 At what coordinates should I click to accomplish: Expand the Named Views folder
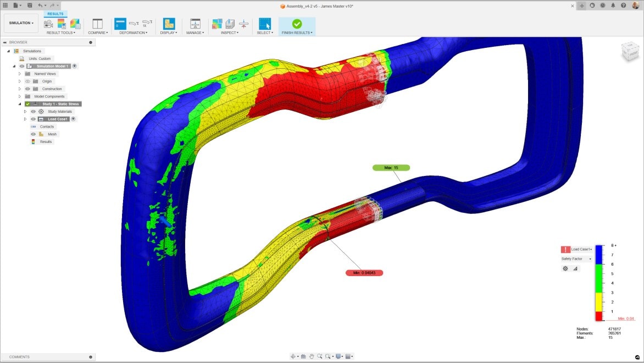[x=19, y=73]
